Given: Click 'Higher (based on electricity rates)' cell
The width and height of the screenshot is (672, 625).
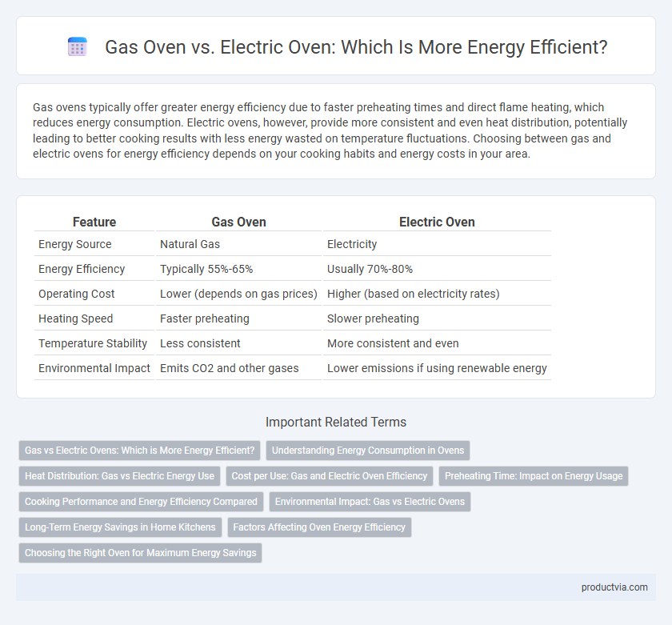Looking at the screenshot, I should tap(413, 294).
